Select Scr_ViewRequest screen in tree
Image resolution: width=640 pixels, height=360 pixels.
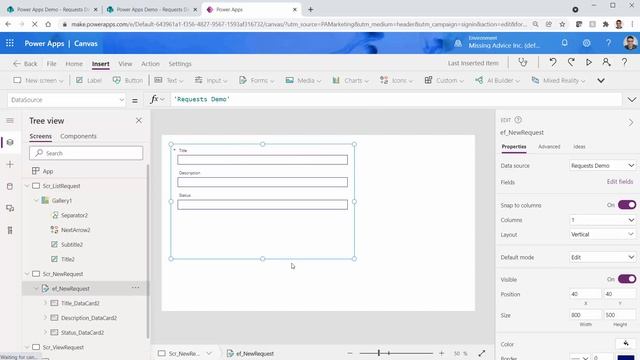point(63,347)
